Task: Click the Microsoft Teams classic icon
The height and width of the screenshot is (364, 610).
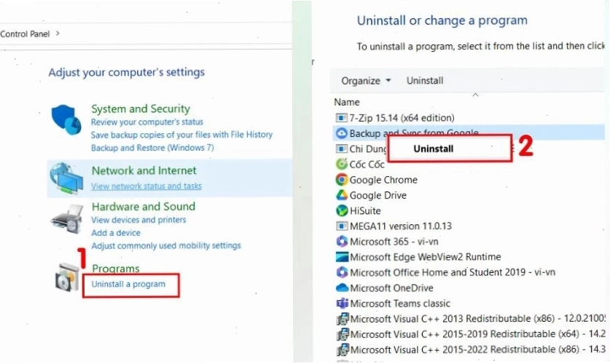Action: point(341,304)
